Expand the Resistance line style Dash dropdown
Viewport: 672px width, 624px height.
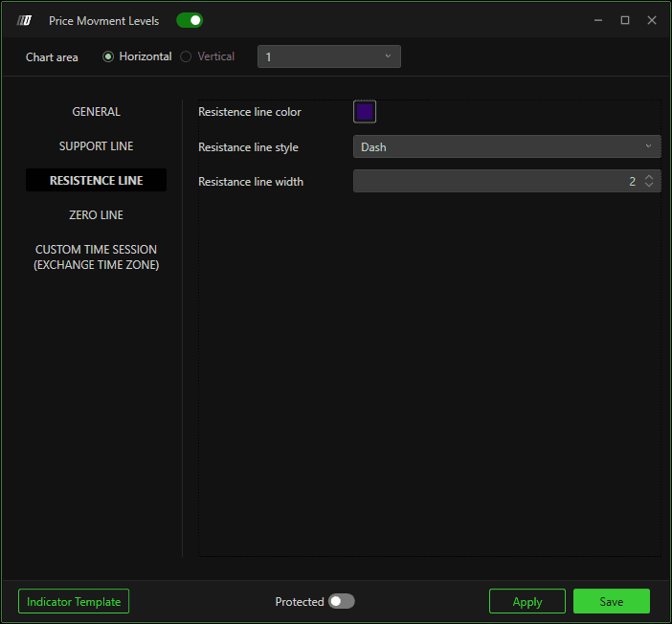[x=507, y=146]
